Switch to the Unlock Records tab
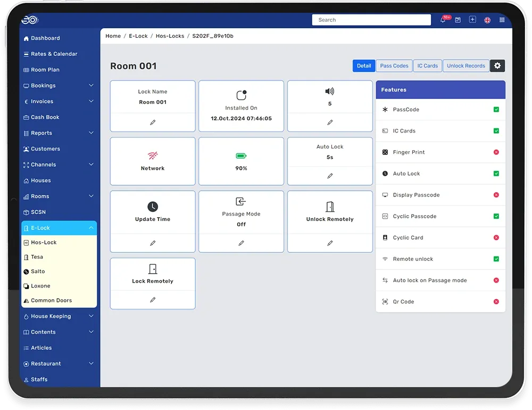 466,65
